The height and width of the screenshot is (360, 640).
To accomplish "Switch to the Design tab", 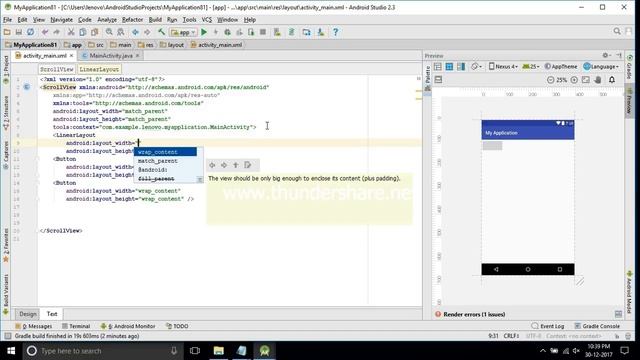I will pyautogui.click(x=28, y=314).
